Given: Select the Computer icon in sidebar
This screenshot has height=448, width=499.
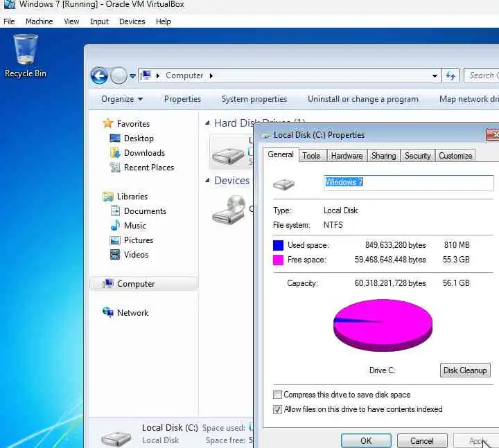Looking at the screenshot, I should (108, 283).
